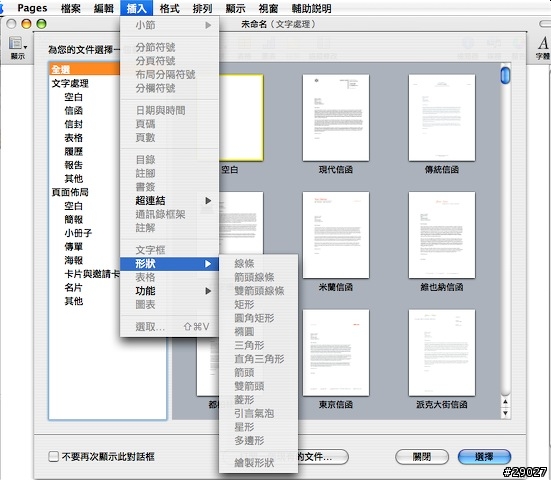Choose 引言氣泡 from shapes submenu

click(258, 414)
